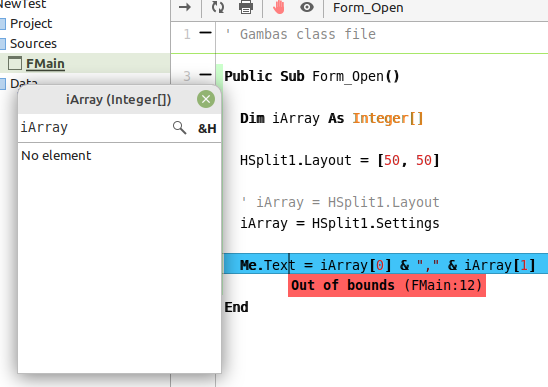
Task: Click the commented 'iArray = HSplit1.Layout' line
Action: tap(340, 202)
